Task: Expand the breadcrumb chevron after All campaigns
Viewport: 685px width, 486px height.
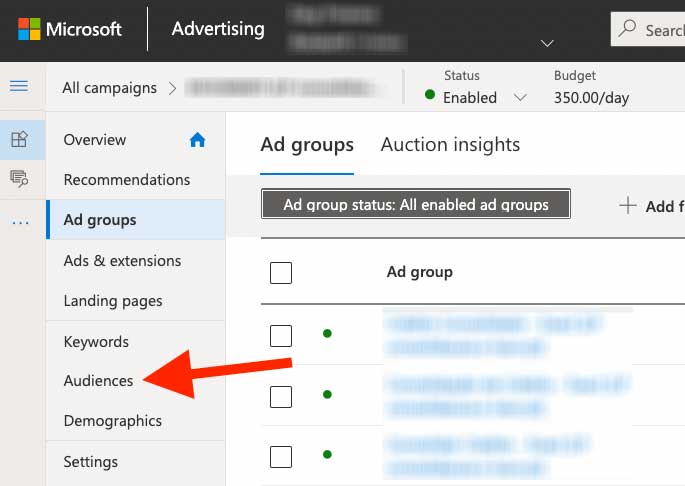Action: pos(173,89)
